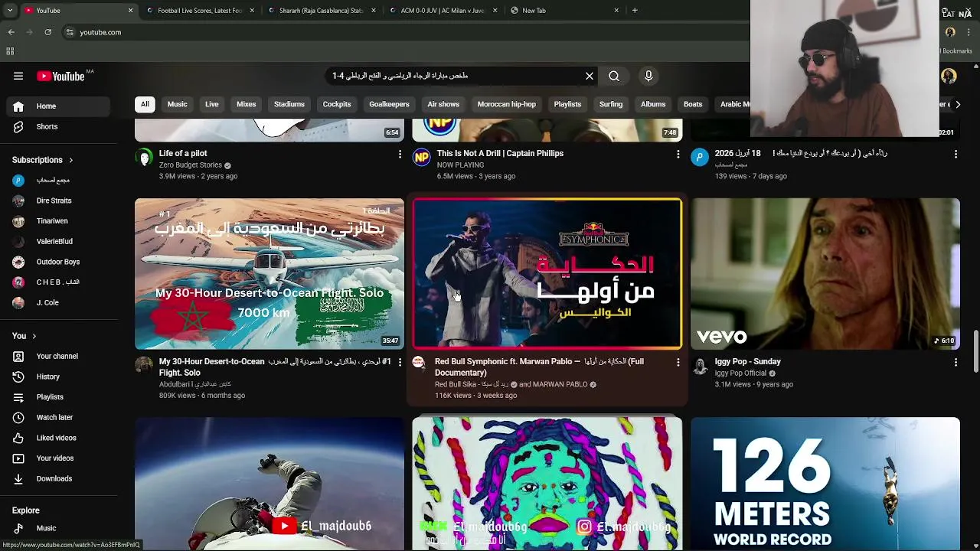Screen dimensions: 980x551
Task: Select the All filter chip
Action: (x=145, y=104)
